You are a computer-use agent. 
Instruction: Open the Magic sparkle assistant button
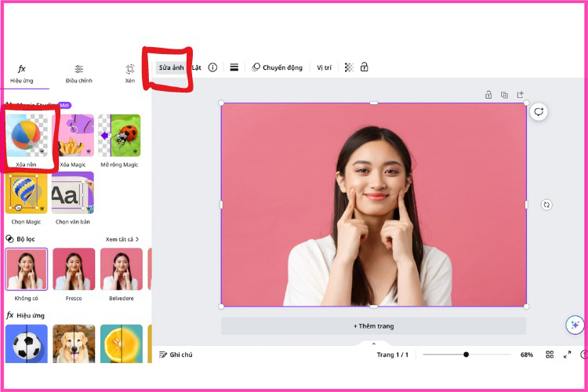click(575, 325)
